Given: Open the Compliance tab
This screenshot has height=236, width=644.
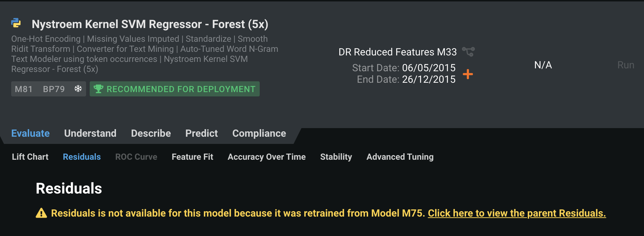Looking at the screenshot, I should (259, 133).
